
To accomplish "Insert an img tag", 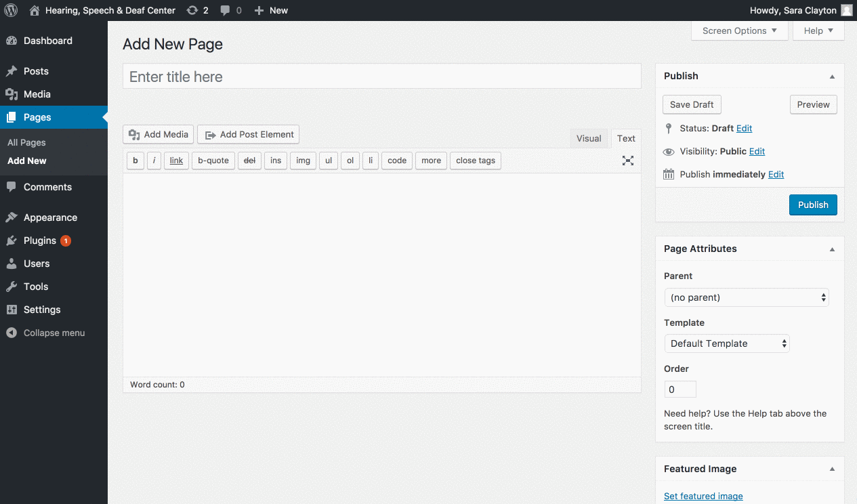I will pos(303,161).
